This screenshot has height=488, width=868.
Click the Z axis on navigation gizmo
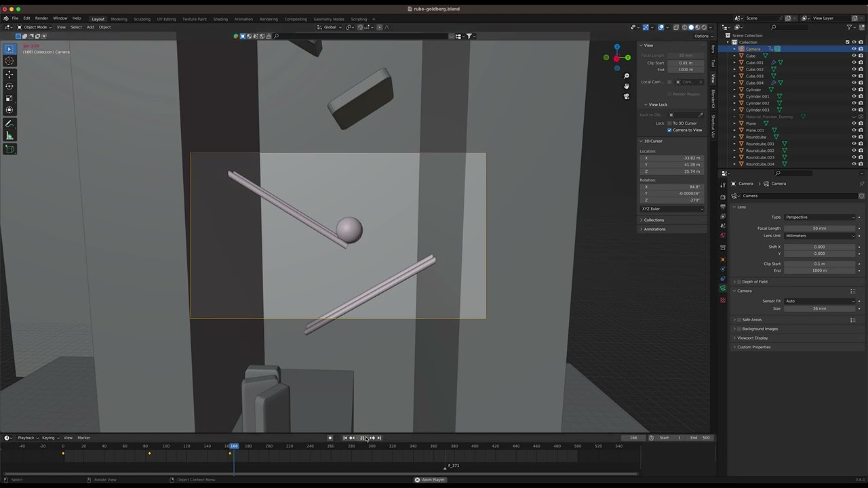[x=616, y=47]
